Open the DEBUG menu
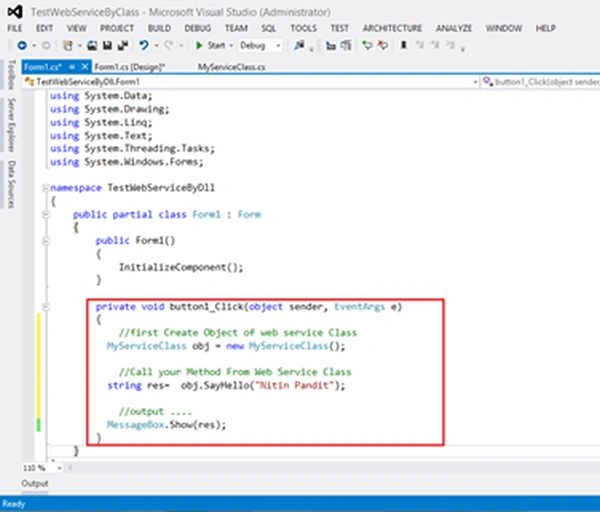 198,28
